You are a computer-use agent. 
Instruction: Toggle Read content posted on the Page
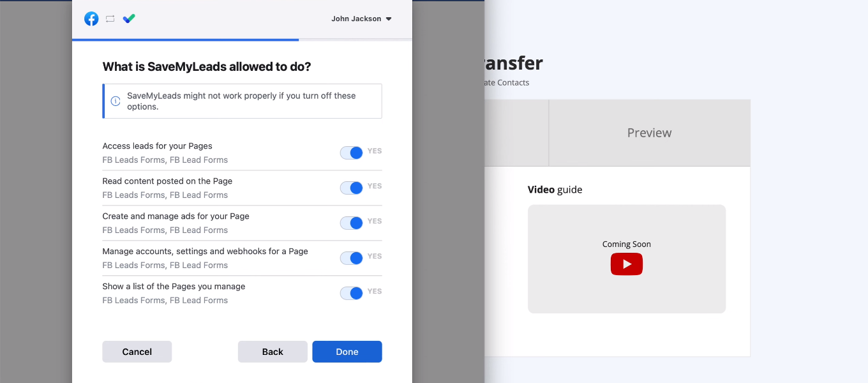(351, 188)
